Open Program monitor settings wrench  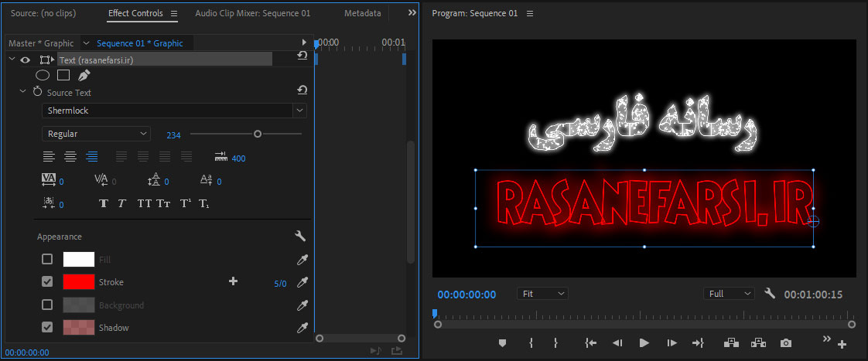(x=770, y=293)
